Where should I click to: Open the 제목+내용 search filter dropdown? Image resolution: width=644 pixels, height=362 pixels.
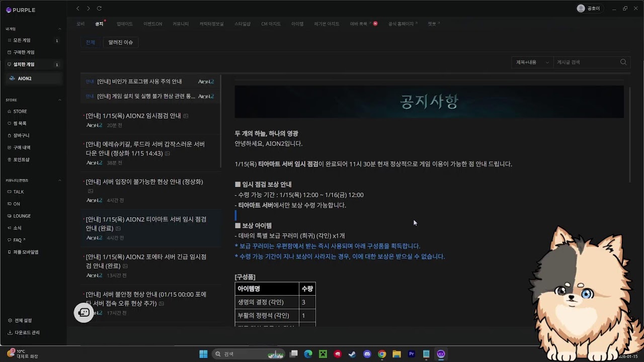coord(532,62)
